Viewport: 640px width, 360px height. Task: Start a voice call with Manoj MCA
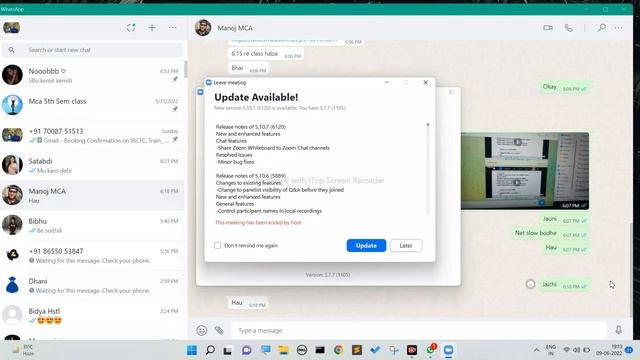(x=568, y=28)
